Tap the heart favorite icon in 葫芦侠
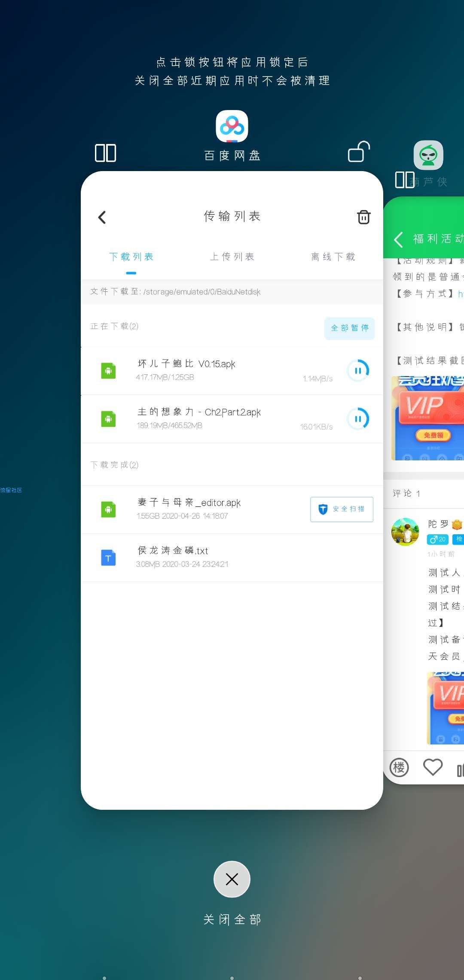Image resolution: width=464 pixels, height=980 pixels. click(433, 767)
